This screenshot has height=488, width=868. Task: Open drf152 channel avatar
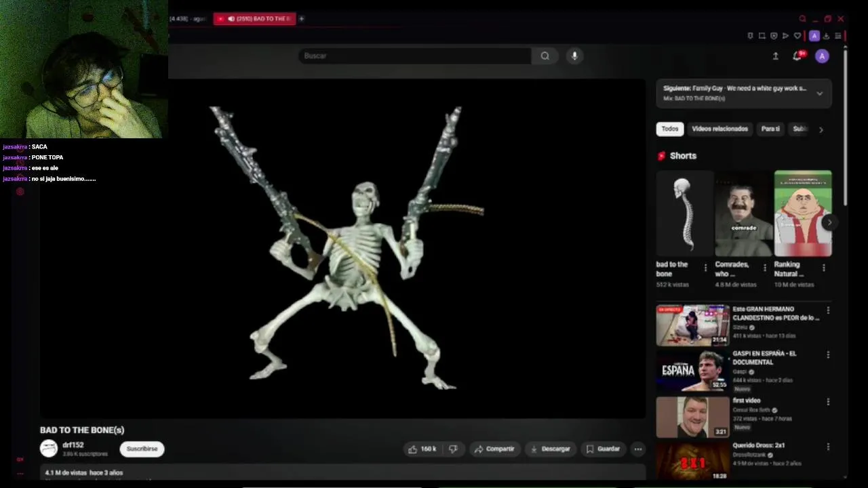[x=49, y=449]
